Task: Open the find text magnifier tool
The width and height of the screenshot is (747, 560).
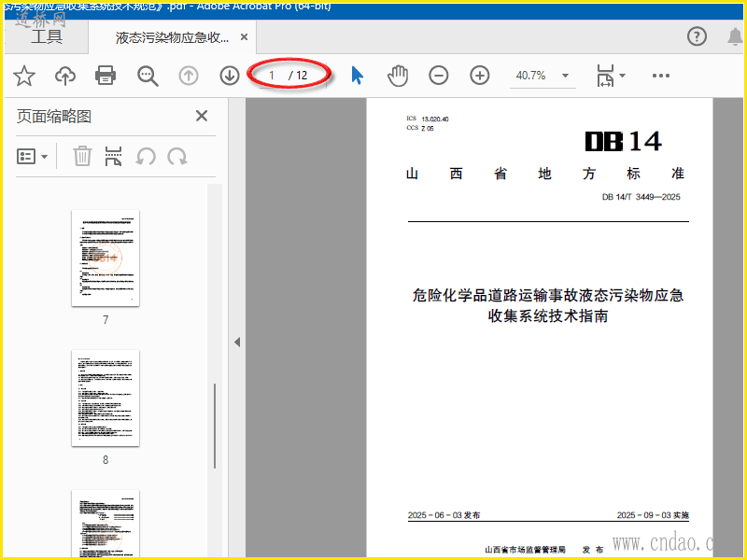Action: click(148, 76)
